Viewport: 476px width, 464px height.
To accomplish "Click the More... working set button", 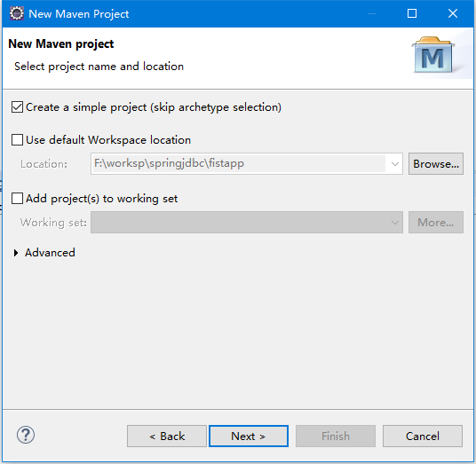I will [x=436, y=223].
